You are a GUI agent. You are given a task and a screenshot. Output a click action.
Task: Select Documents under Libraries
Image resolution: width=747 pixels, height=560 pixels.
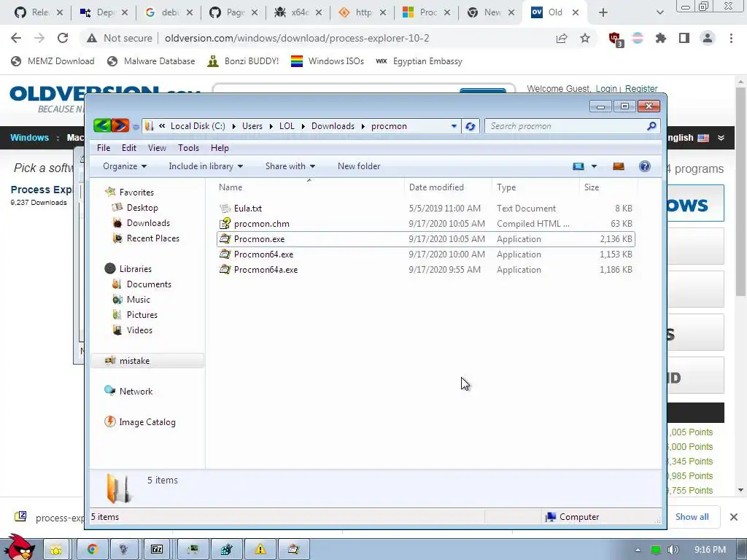[x=149, y=284]
